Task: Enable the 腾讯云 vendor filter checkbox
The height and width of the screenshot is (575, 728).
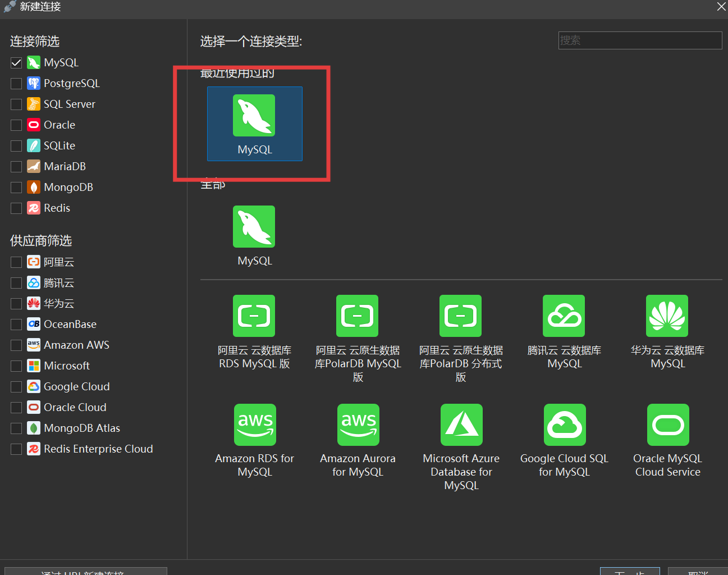Action: click(x=16, y=283)
